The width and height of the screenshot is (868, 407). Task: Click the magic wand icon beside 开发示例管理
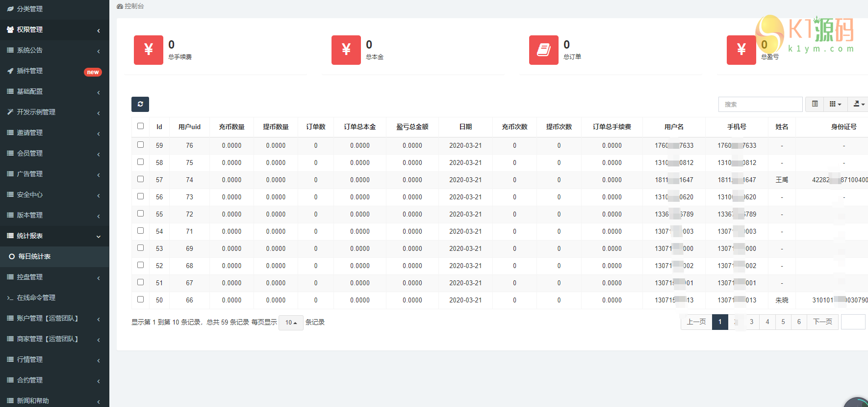[x=10, y=112]
